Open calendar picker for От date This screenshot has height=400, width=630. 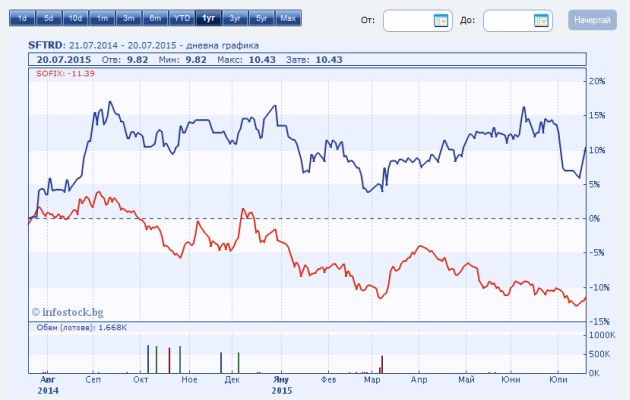(x=441, y=20)
